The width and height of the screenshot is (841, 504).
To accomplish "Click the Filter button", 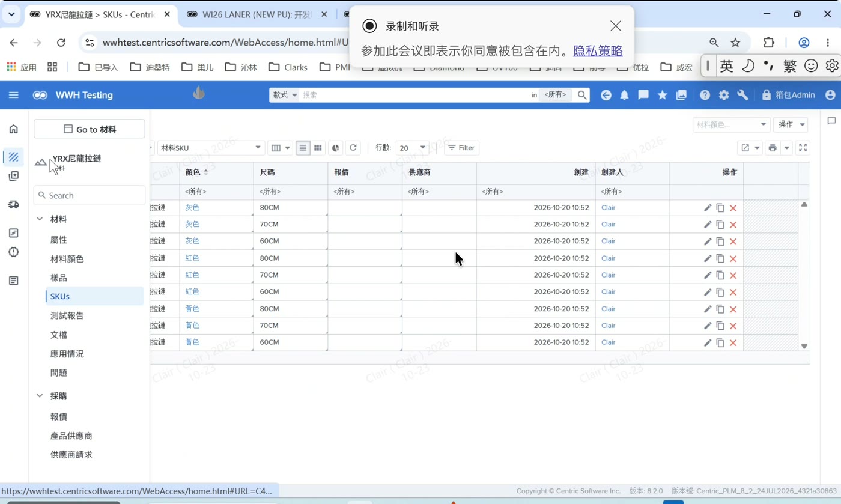I will pos(461,148).
